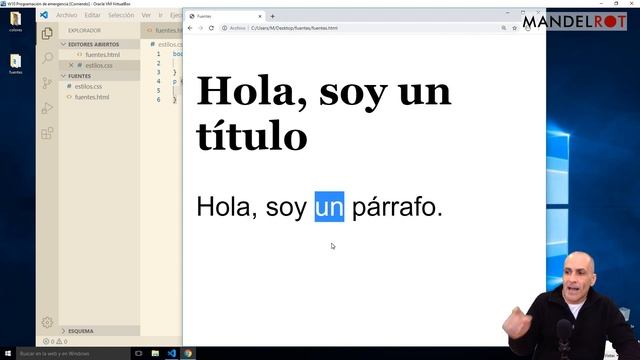This screenshot has width=640, height=360.
Task: Open the Archivo menu in VS Code
Action: (x=67, y=15)
